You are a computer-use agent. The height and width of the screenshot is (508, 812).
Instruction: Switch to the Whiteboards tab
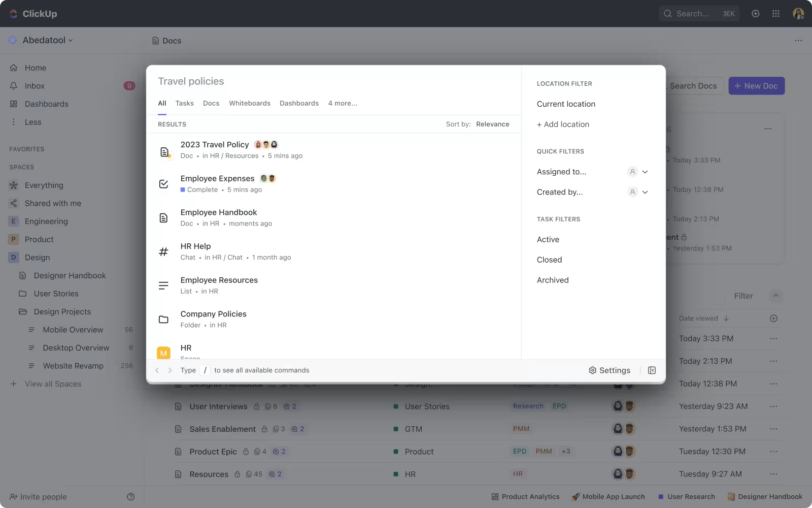point(250,103)
